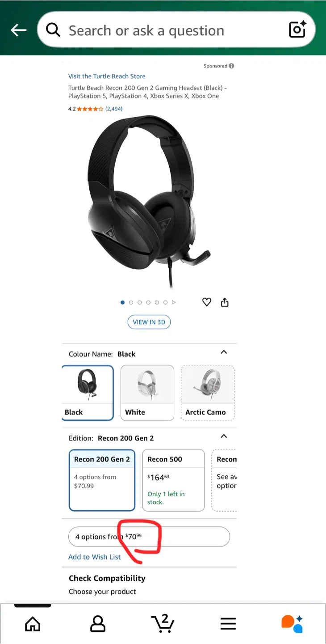Viewport: 326px width, 644px height.
Task: Tap the back arrow icon
Action: coord(18,30)
